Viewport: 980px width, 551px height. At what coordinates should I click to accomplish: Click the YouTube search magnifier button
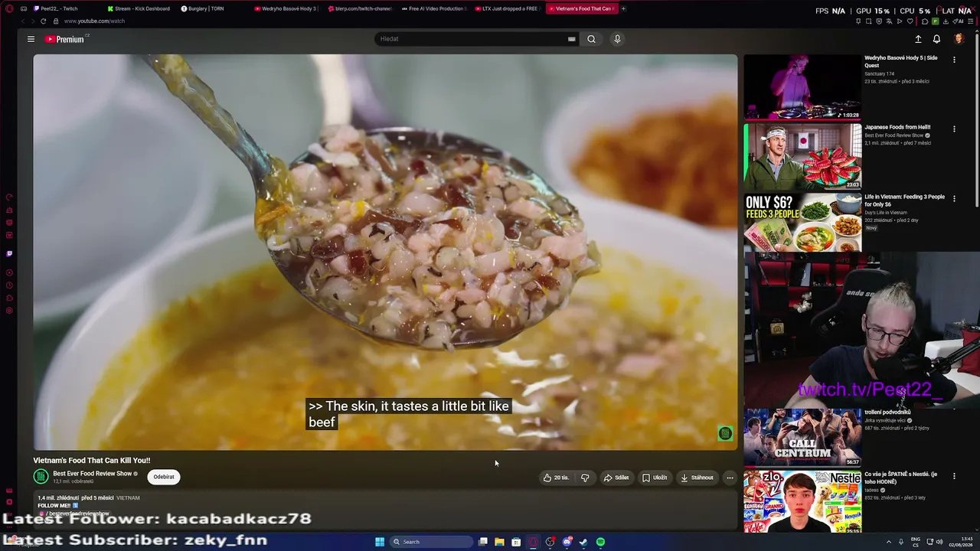point(591,39)
